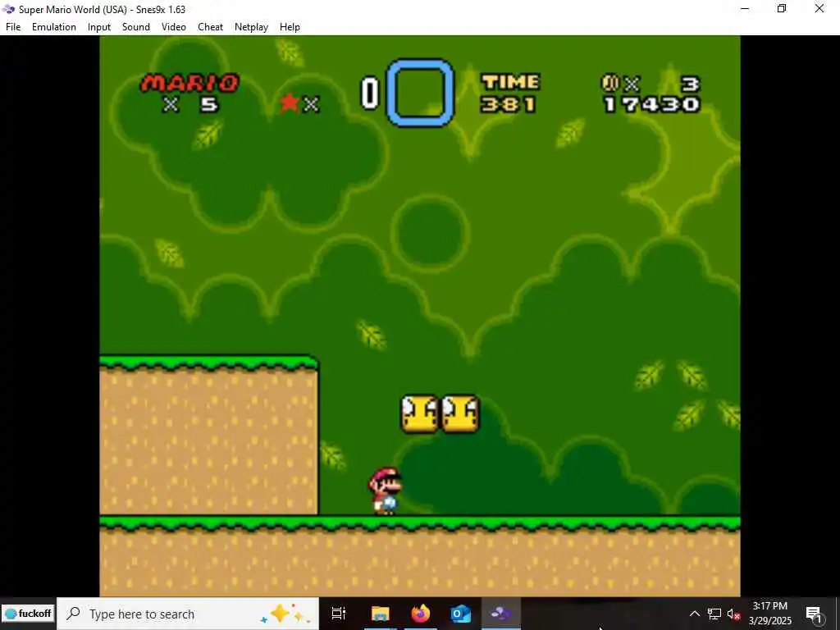
Task: Open Task View from taskbar
Action: pyautogui.click(x=339, y=614)
